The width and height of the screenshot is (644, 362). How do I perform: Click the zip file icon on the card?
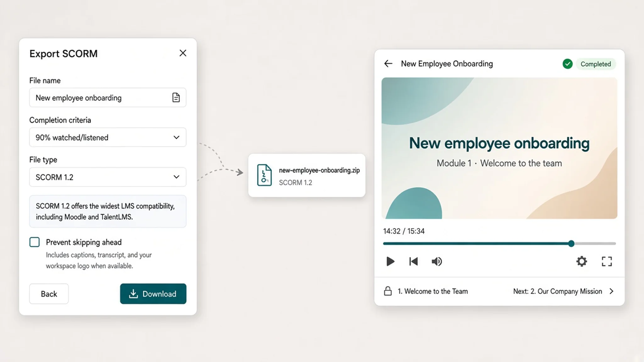click(x=264, y=175)
